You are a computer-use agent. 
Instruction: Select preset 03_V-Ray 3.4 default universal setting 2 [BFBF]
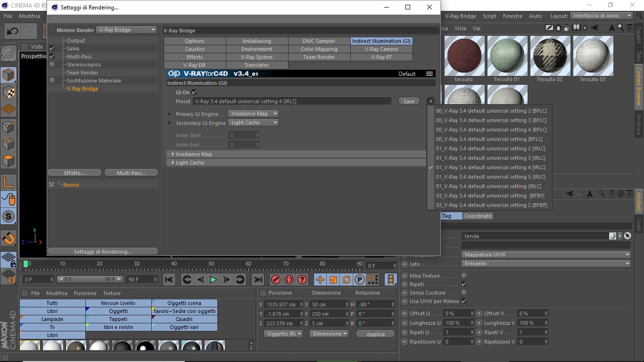491,205
